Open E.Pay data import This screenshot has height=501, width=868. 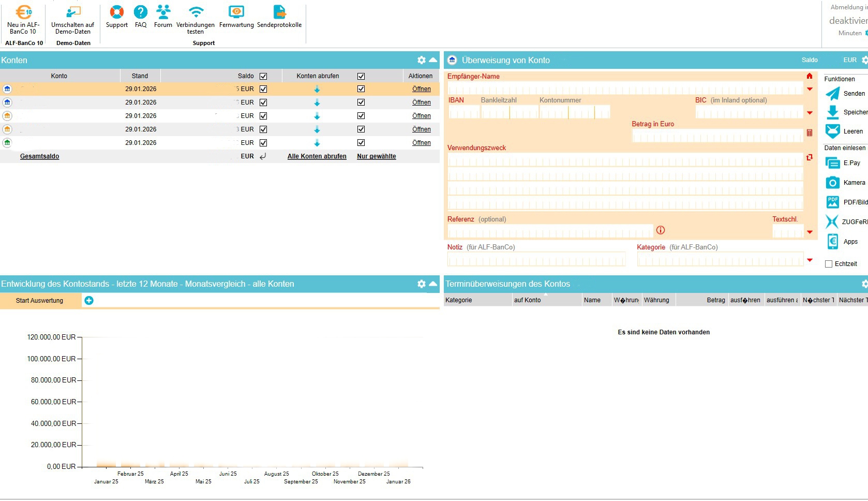(832, 163)
